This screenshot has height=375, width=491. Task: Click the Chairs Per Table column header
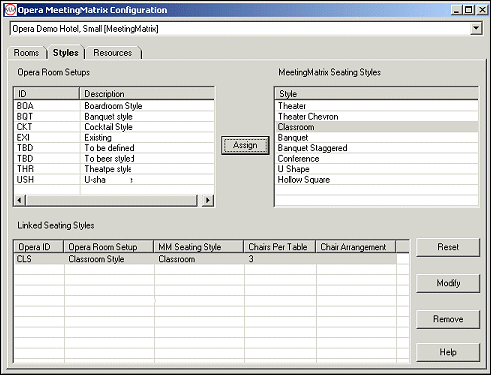(279, 247)
